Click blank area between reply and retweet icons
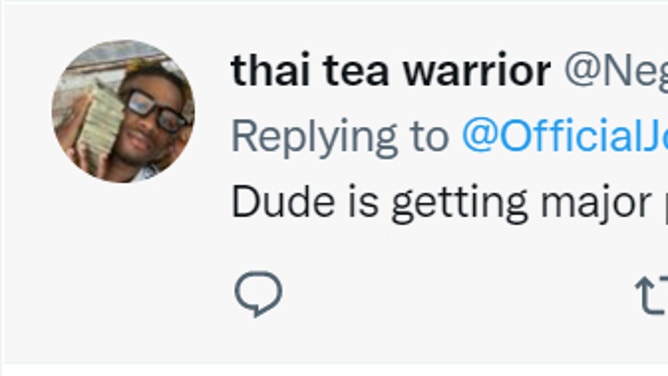The image size is (668, 376). (458, 294)
